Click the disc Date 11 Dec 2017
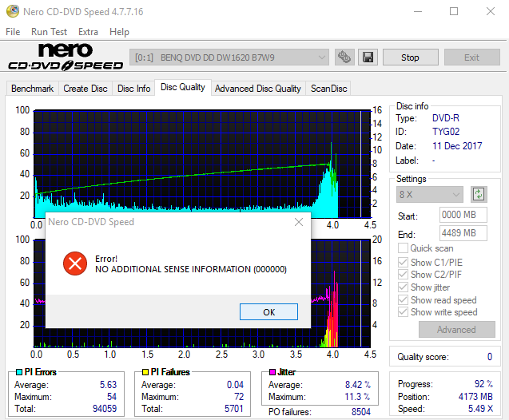This screenshot has height=420, width=509. point(457,146)
